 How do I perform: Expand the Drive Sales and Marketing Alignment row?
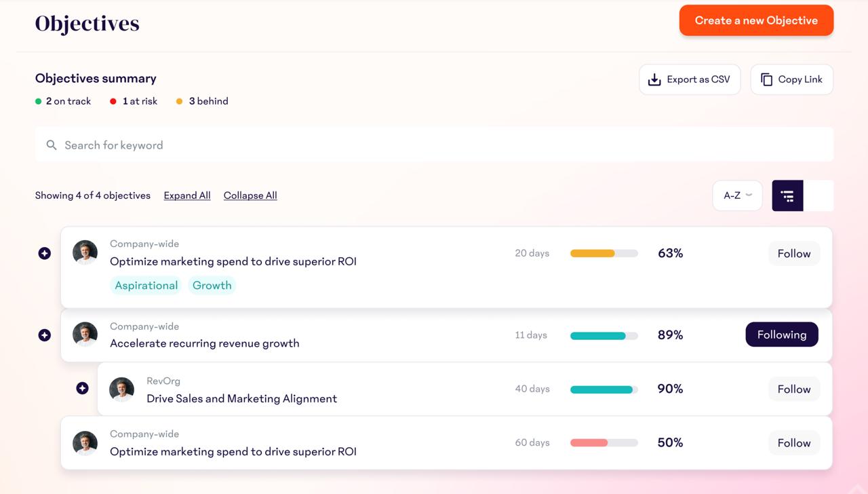82,388
